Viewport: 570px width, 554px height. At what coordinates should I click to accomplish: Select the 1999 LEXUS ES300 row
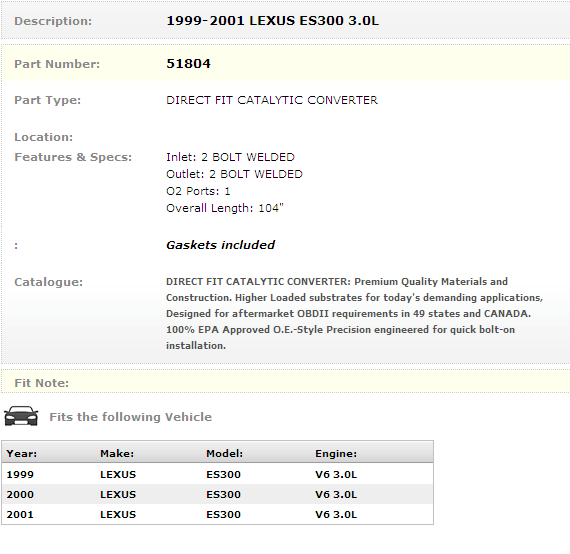(x=217, y=474)
